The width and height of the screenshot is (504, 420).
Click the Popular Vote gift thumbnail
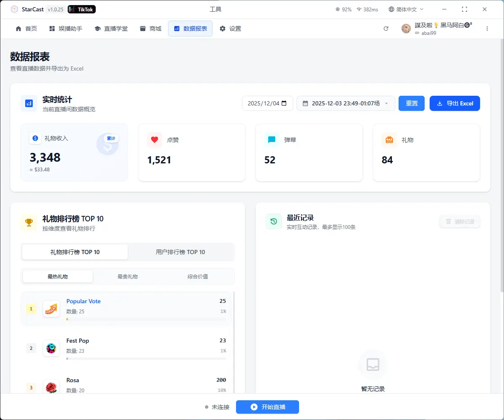pos(51,309)
